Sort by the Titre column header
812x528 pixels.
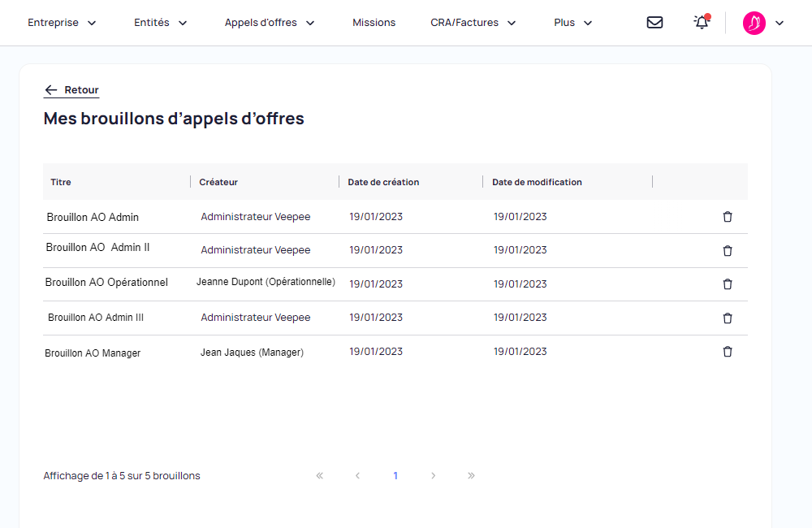[61, 182]
